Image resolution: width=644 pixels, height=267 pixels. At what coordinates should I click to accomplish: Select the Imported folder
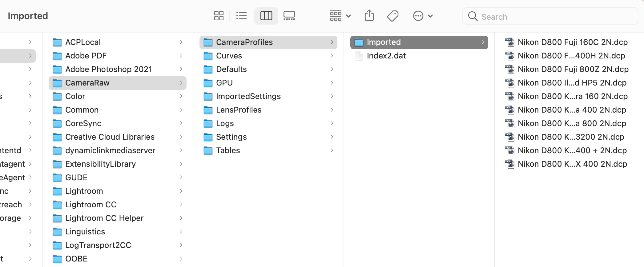(419, 42)
